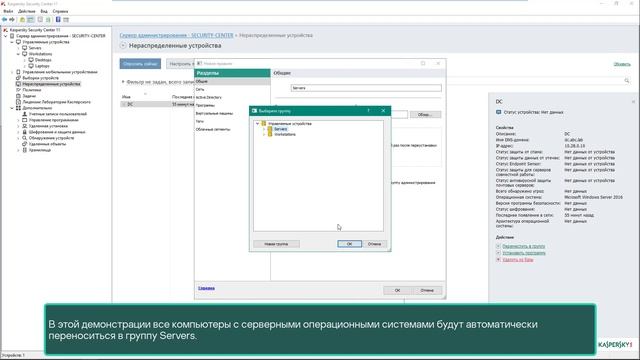Click the Установить программу link
The width and height of the screenshot is (640, 360).
(524, 253)
